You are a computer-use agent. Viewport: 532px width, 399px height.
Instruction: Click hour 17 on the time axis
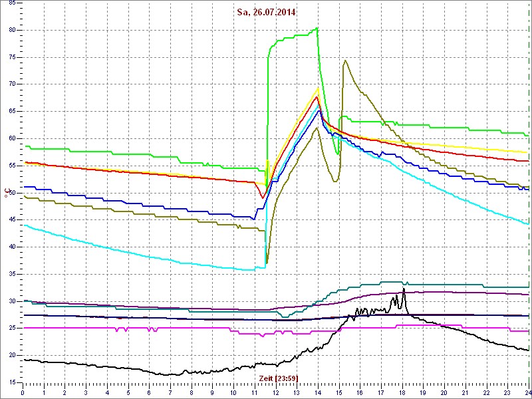point(381,393)
